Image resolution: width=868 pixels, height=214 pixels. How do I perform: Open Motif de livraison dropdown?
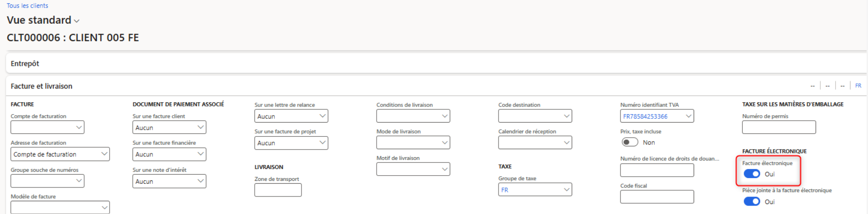click(413, 169)
